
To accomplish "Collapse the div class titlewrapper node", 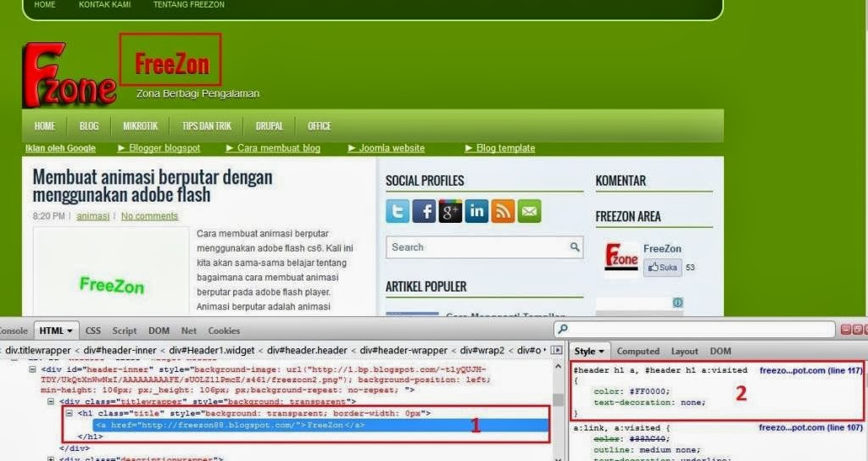I will coord(51,401).
